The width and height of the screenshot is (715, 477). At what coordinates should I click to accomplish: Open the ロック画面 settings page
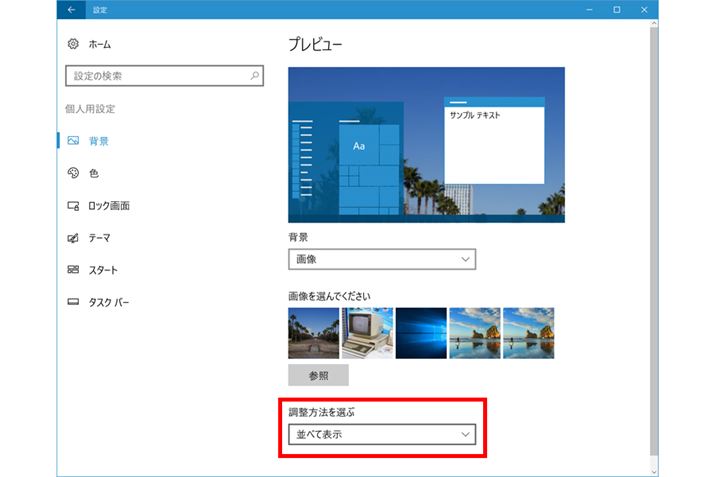pos(109,206)
